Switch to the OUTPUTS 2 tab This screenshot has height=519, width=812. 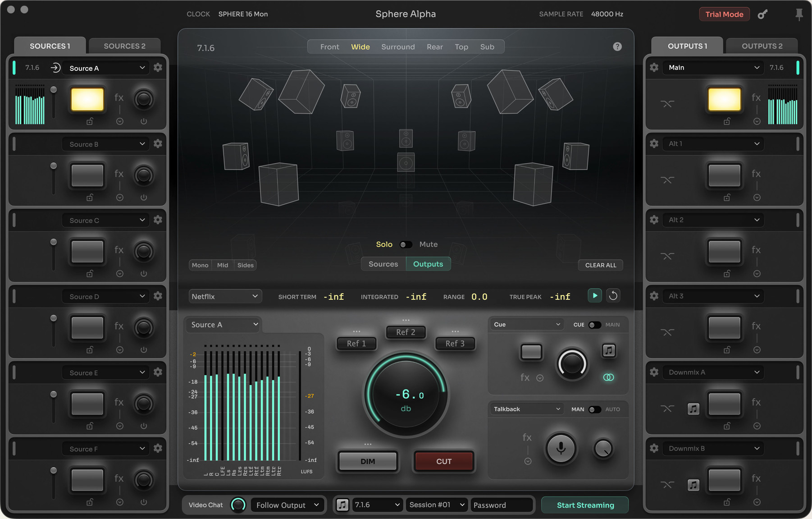[762, 46]
